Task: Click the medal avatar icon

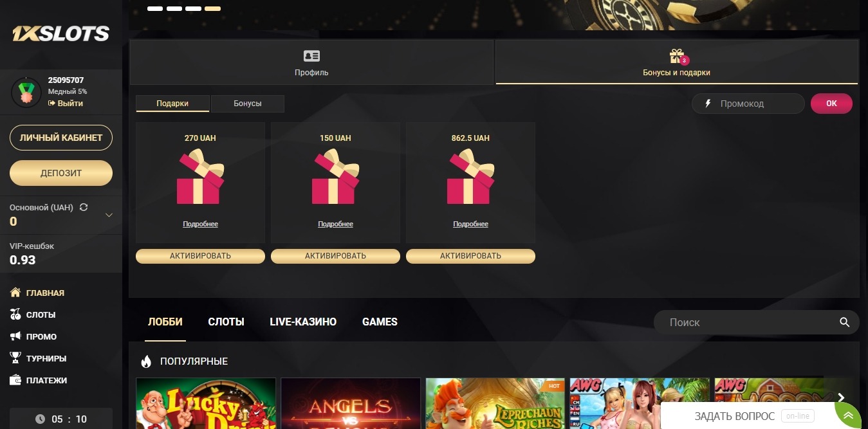Action: point(26,92)
